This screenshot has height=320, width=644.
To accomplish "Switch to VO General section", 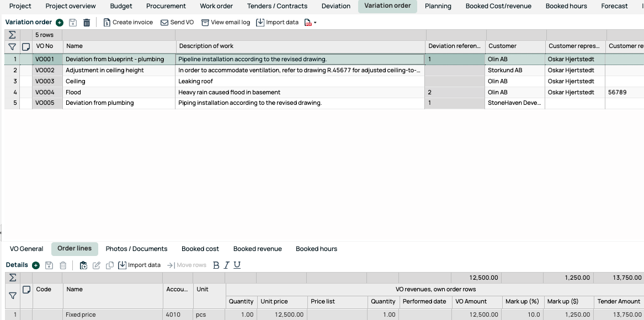I will point(26,249).
